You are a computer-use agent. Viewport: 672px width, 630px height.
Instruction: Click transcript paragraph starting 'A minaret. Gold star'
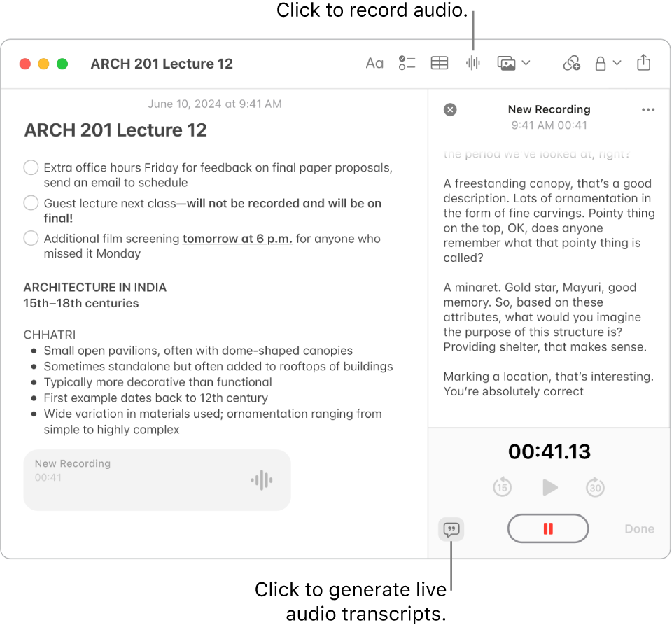pos(545,317)
